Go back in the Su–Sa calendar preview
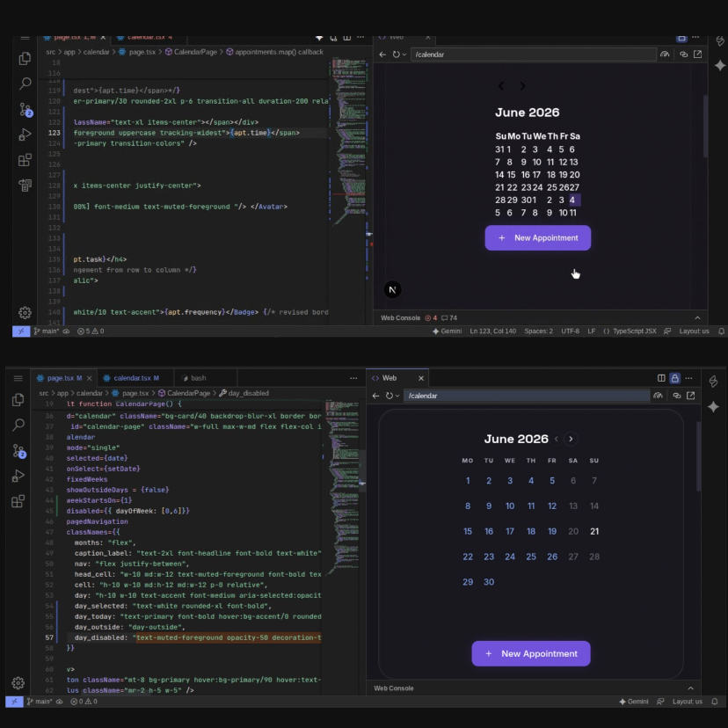Viewport: 728px width, 728px height. 382,55
